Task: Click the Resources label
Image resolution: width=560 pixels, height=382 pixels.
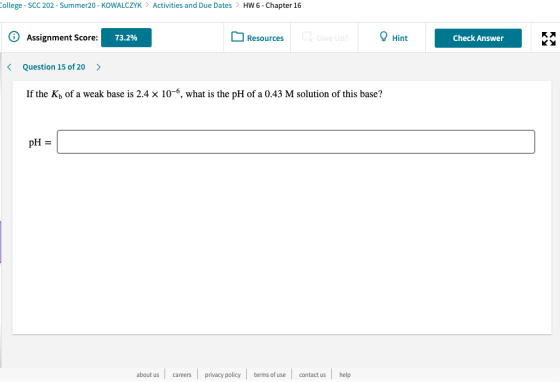Action: pos(265,38)
